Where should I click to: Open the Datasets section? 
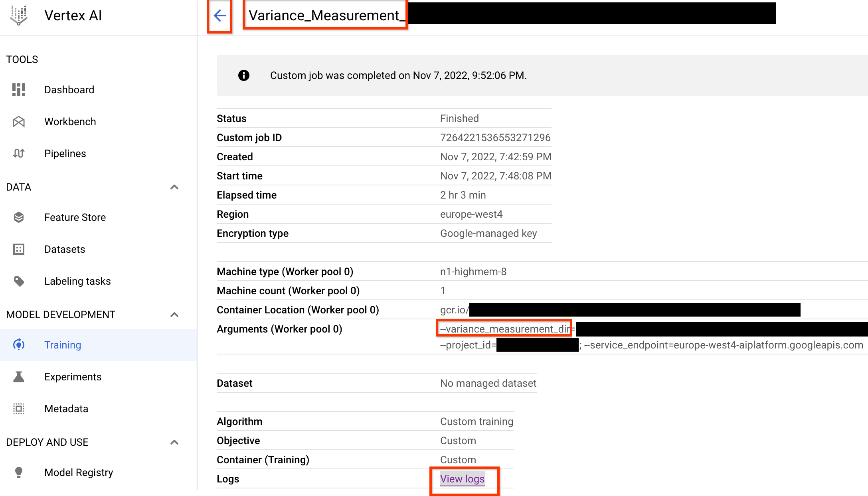[64, 249]
